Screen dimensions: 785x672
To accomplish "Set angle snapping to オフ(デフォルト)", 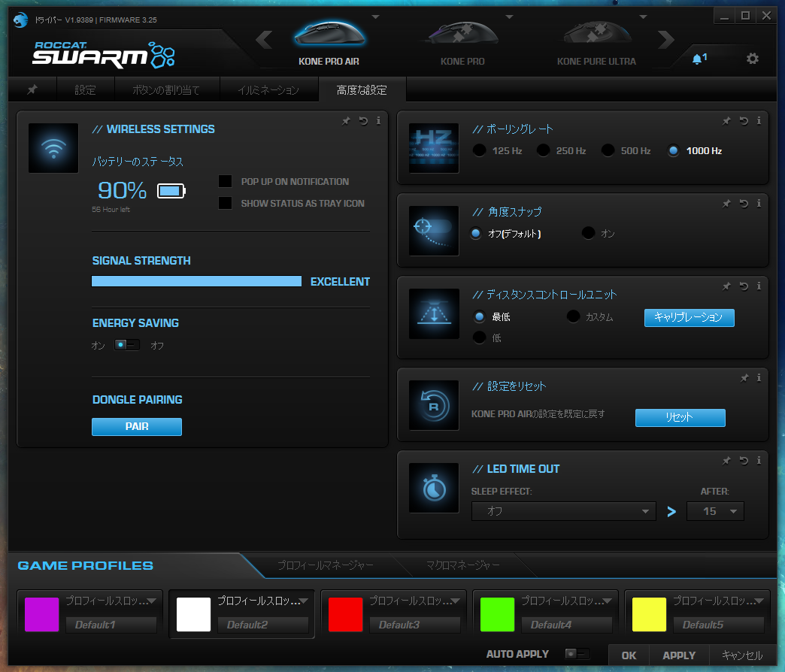I will point(476,233).
